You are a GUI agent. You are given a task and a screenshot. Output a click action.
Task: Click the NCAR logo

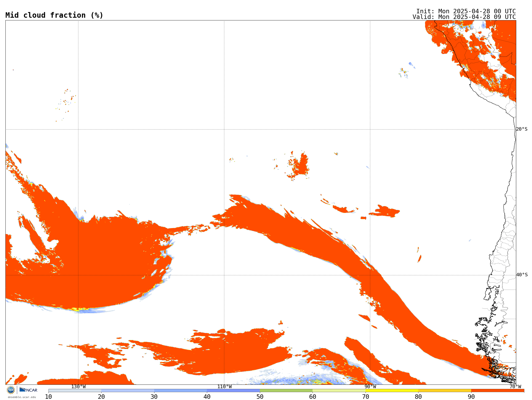click(28, 390)
